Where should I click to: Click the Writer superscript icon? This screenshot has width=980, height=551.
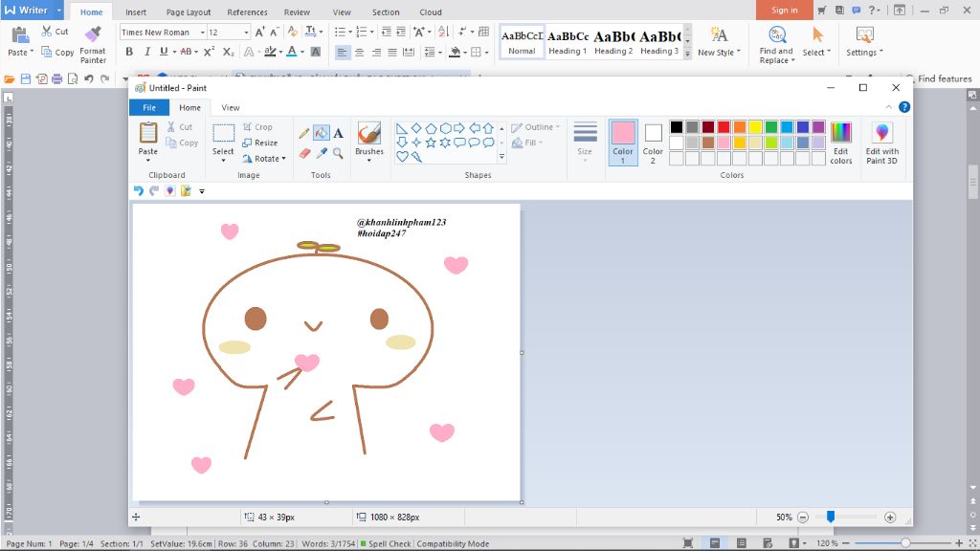[210, 52]
